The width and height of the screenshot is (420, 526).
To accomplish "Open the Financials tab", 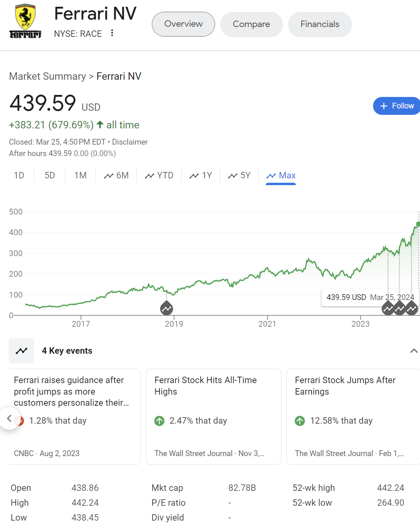I will coord(320,24).
